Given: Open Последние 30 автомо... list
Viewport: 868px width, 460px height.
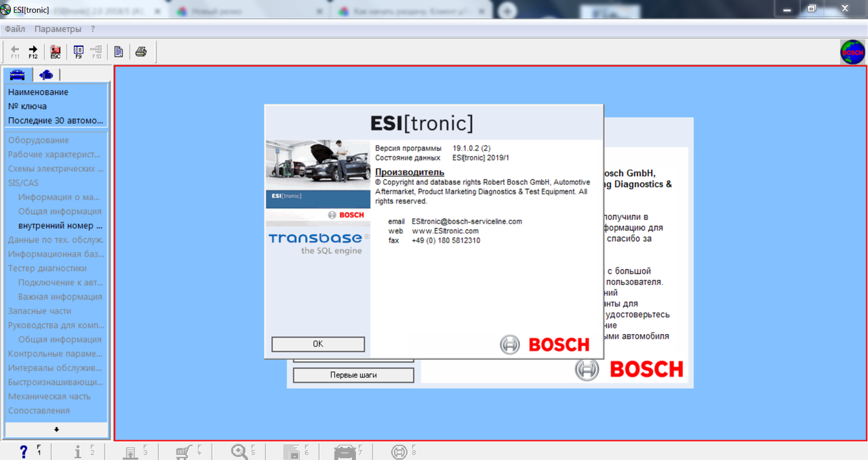Looking at the screenshot, I should (x=56, y=121).
